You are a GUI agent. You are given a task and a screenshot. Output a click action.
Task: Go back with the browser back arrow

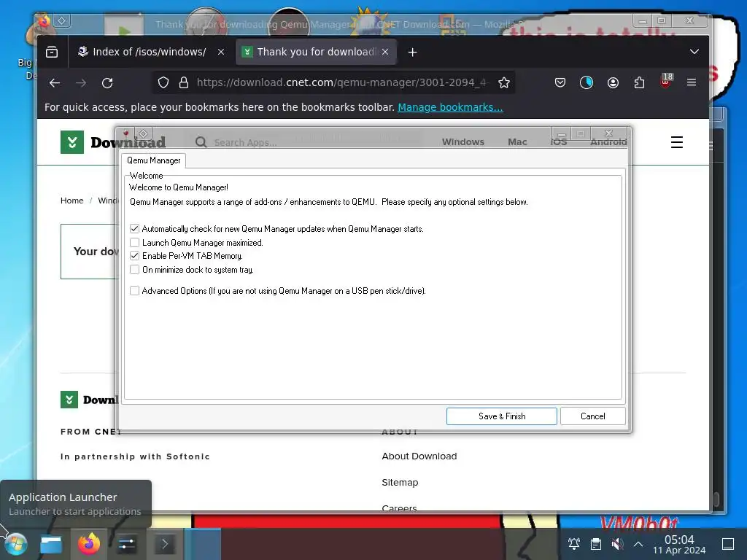(55, 83)
